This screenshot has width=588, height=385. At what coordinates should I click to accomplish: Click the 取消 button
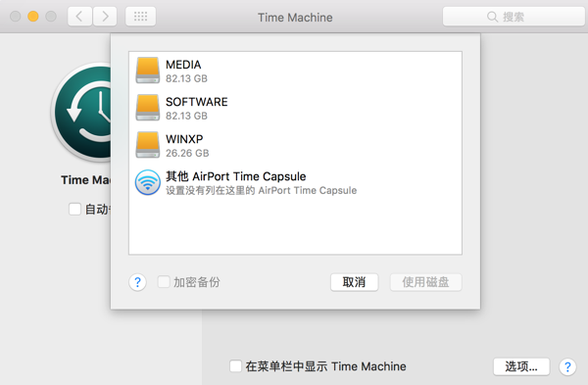(355, 282)
